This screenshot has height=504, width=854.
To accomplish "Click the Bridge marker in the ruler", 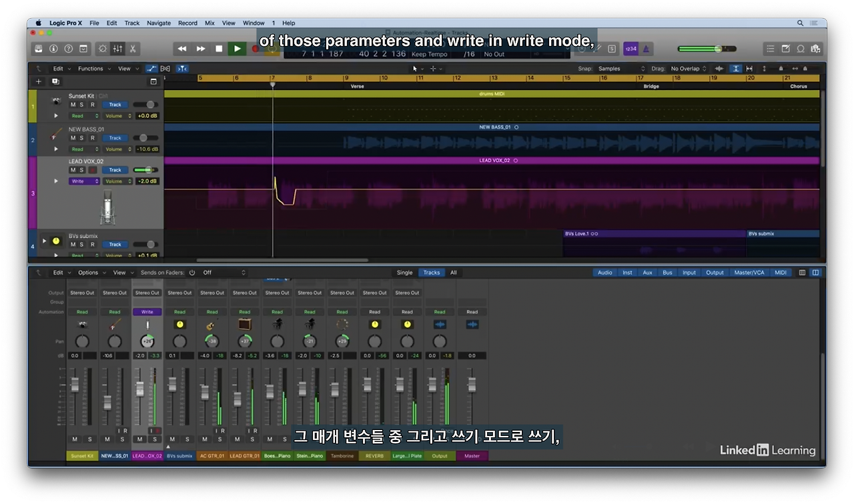I will pos(651,86).
